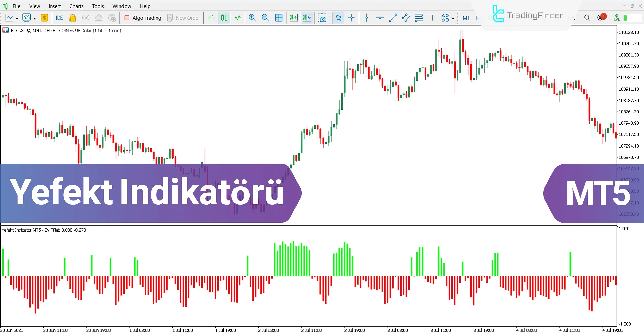
Task: Create a New Order
Action: click(x=184, y=18)
